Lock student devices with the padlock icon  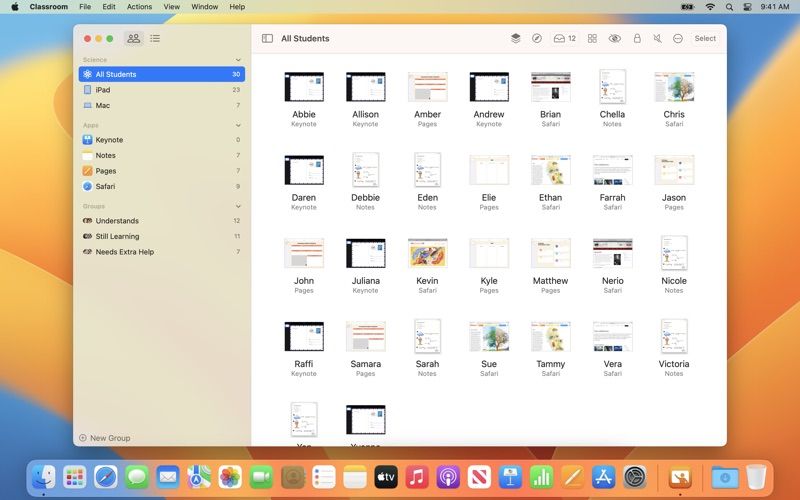(x=637, y=38)
